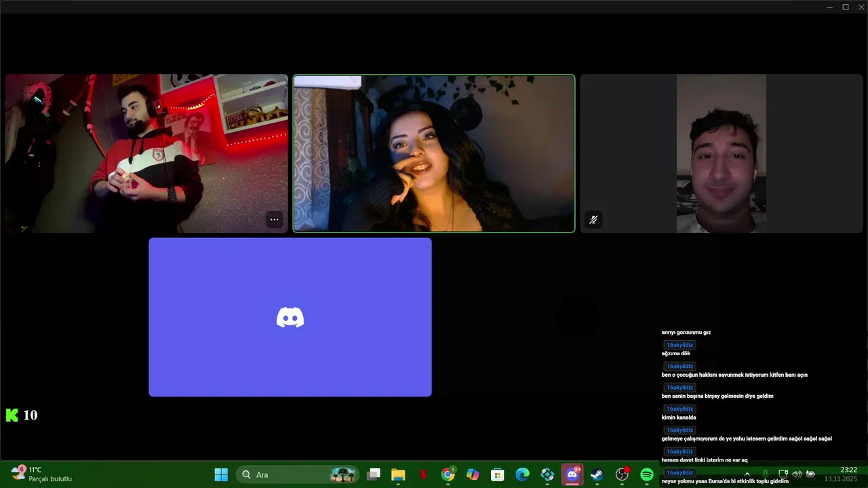Select the video tile of man in red hoodie
Screen dimensions: 868x488
146,154
